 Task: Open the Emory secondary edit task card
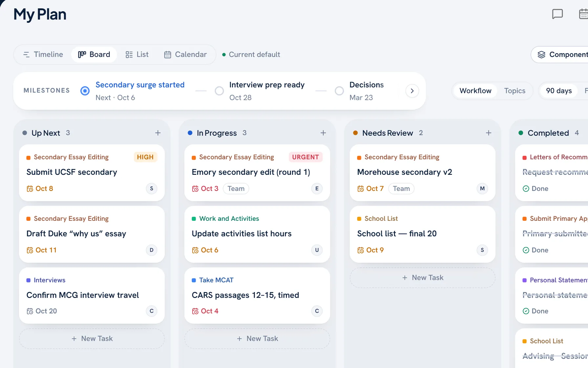[257, 173]
